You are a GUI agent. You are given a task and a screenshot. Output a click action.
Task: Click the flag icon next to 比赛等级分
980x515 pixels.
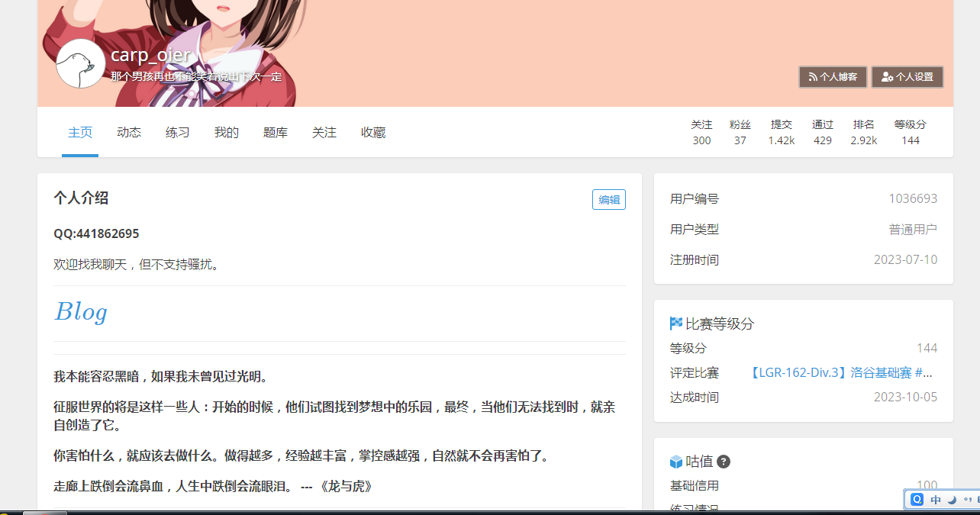point(675,323)
